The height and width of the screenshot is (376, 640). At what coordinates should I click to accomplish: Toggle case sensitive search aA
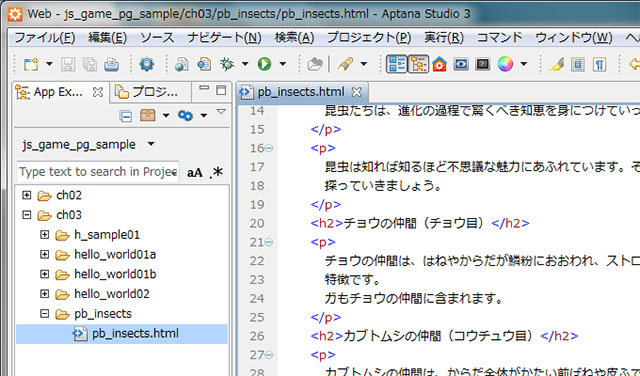195,172
